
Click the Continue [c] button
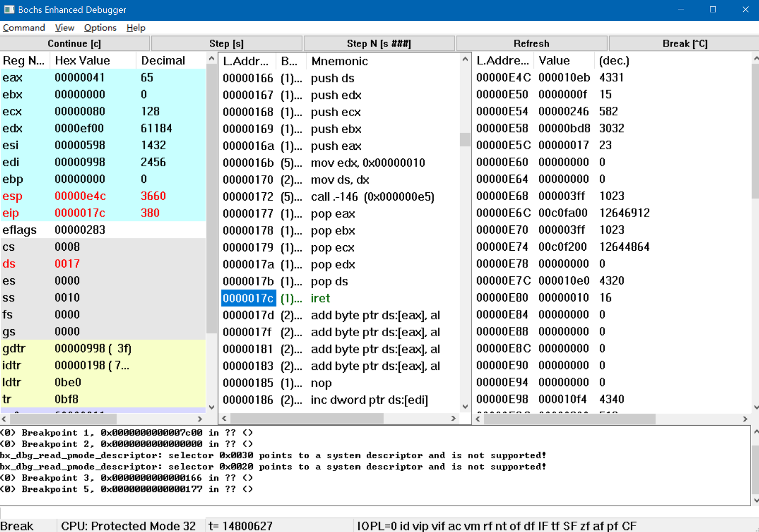[x=74, y=44]
